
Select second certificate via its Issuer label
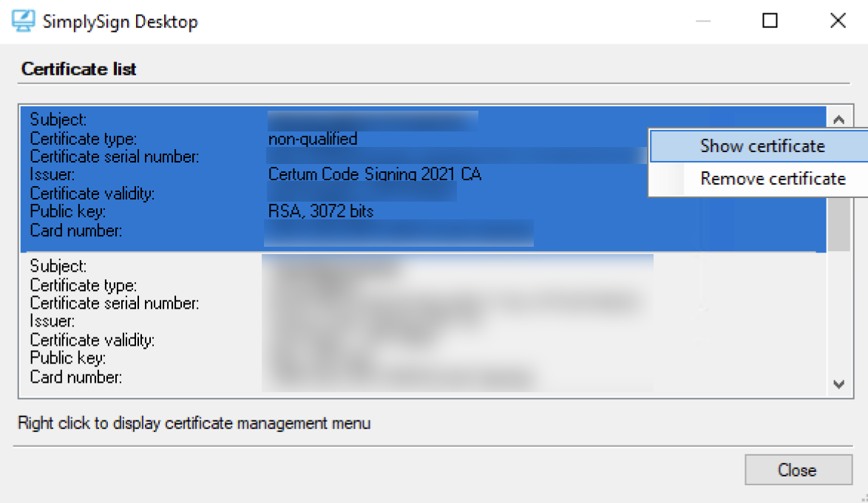pos(52,321)
